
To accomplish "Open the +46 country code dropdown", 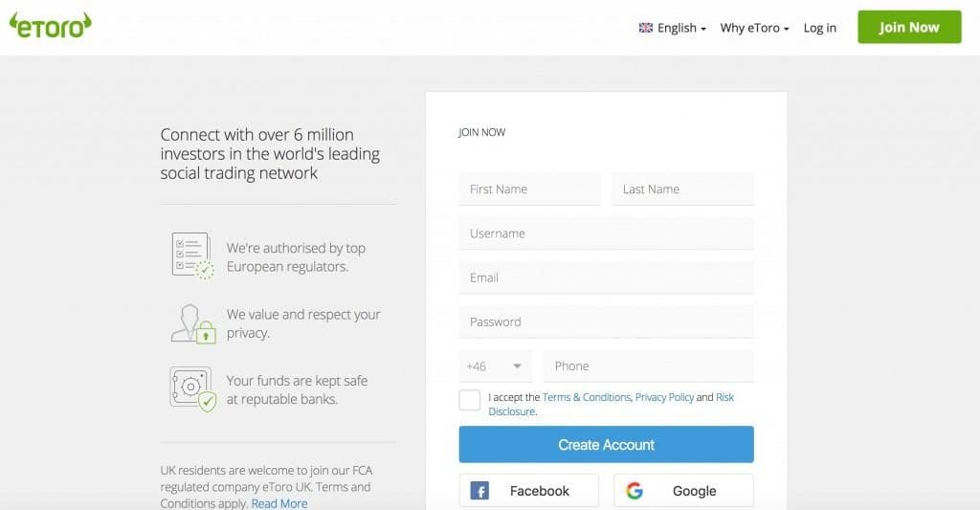I will [x=494, y=366].
